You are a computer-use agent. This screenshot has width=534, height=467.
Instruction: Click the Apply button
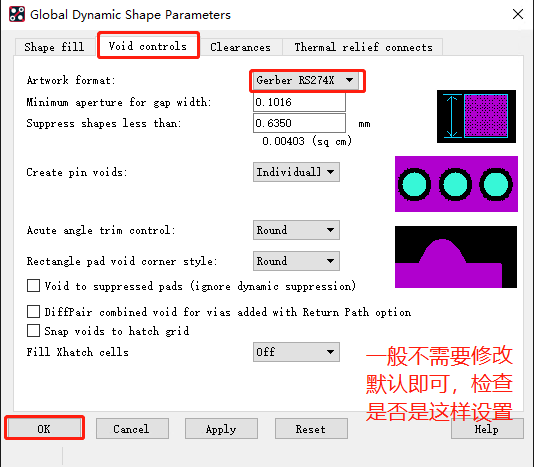221,429
